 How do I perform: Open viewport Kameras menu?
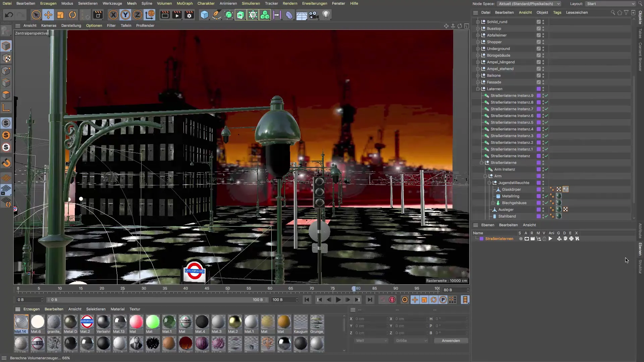[49, 25]
